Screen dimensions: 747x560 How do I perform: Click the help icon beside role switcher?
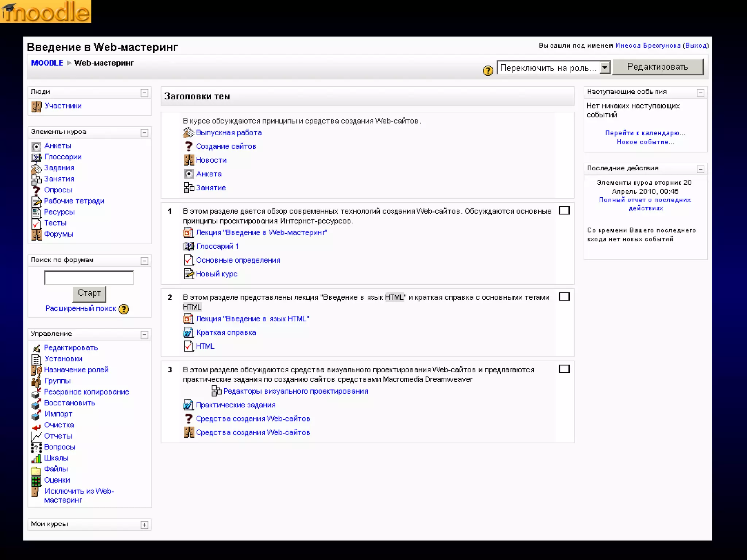(488, 70)
